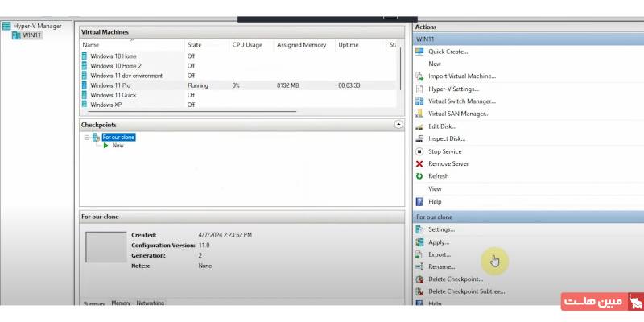Collapse the For our clone checkpoint tree node
Viewport: 644px width, 322px height.
pos(87,138)
